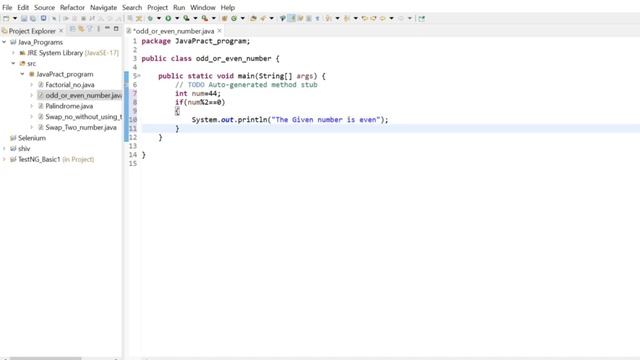Screen dimensions: 640x360
Task: Open the Run menu
Action: pos(179,7)
